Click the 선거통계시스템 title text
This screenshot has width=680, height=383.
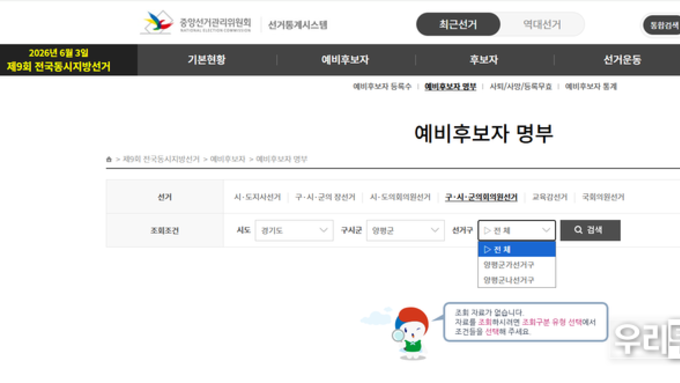pyautogui.click(x=298, y=25)
